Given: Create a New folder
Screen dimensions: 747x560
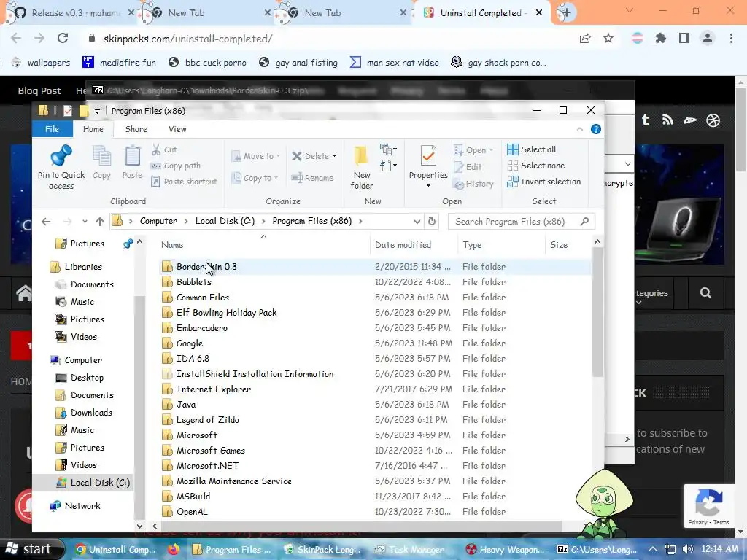Looking at the screenshot, I should click(x=362, y=168).
